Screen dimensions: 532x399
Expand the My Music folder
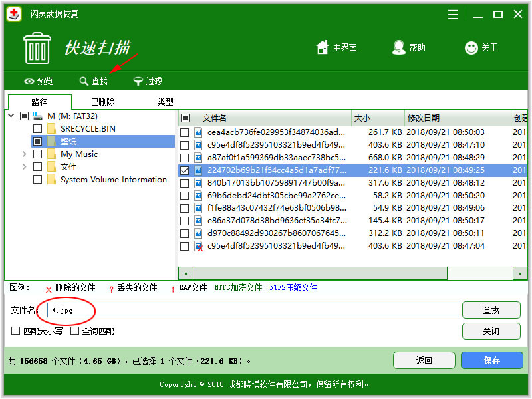25,154
